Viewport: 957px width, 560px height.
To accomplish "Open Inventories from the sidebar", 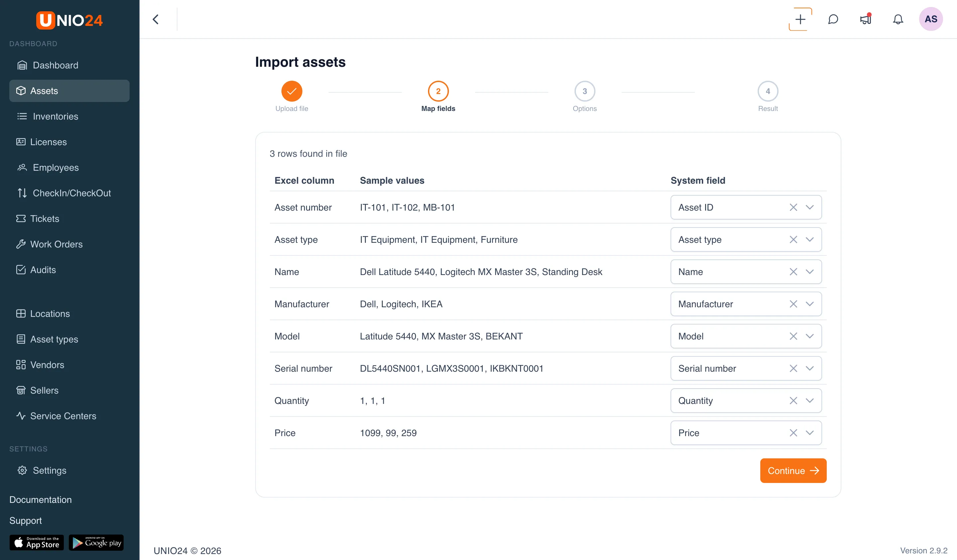I will coord(69,116).
